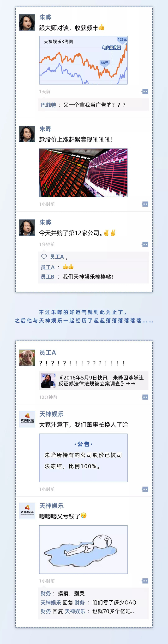
Task: Open 员工A's Dobby avatar
Action: [27, 358]
